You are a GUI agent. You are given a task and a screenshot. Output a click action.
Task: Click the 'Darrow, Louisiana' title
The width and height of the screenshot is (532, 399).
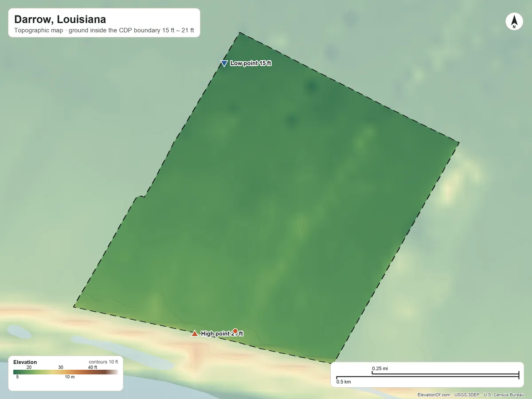(60, 20)
